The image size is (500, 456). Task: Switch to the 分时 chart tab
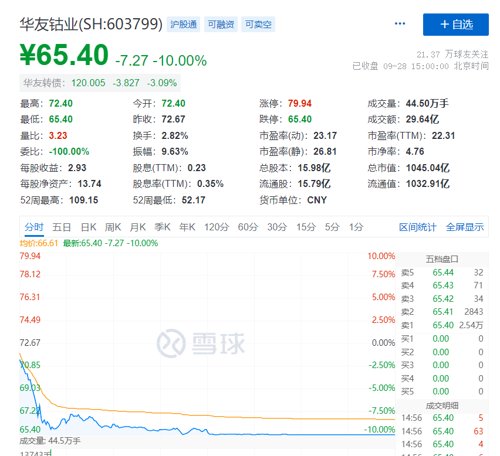click(x=34, y=227)
